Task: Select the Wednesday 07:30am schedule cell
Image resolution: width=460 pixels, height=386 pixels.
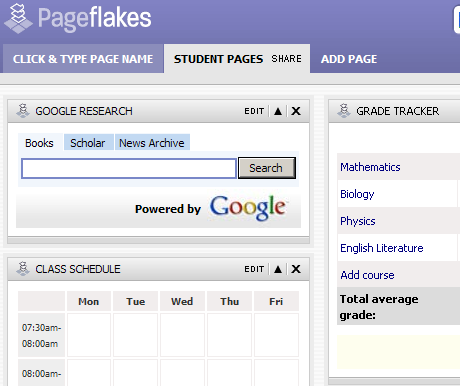Action: 182,335
